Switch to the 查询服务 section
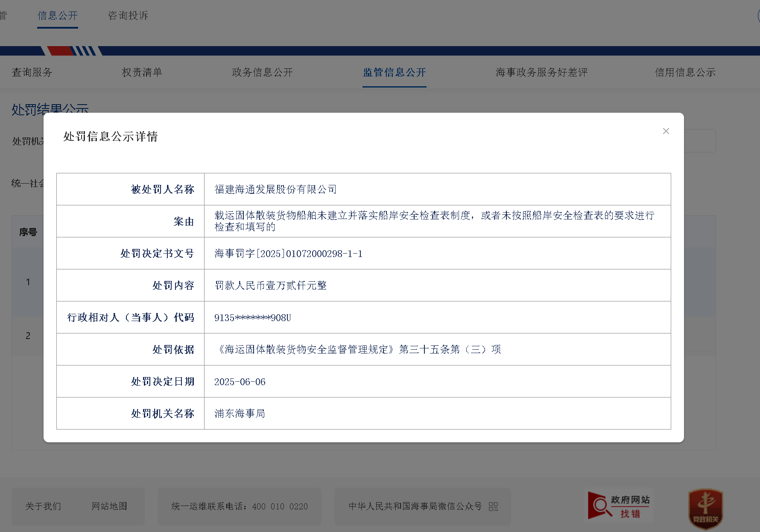Screen dimensions: 760x532 tap(32, 72)
